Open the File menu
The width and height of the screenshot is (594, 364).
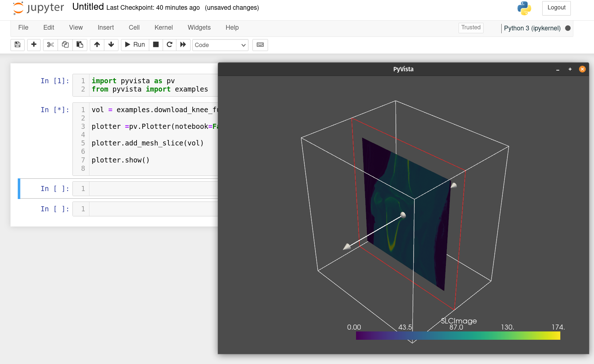click(x=23, y=27)
